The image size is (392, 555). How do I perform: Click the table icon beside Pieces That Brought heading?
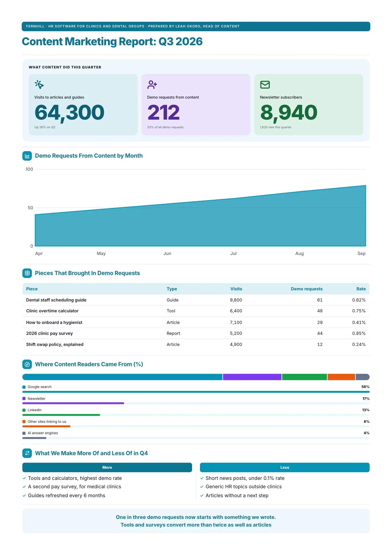coord(27,273)
